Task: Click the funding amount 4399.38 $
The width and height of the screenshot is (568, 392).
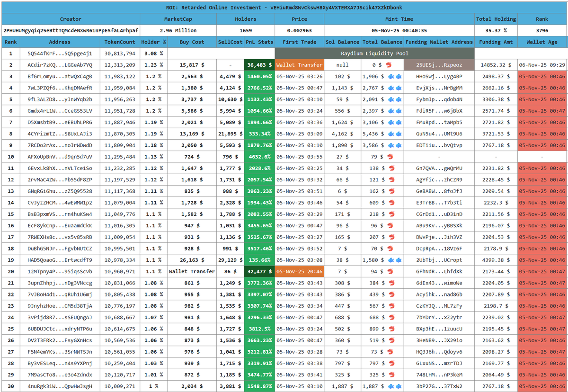Action: (x=496, y=260)
